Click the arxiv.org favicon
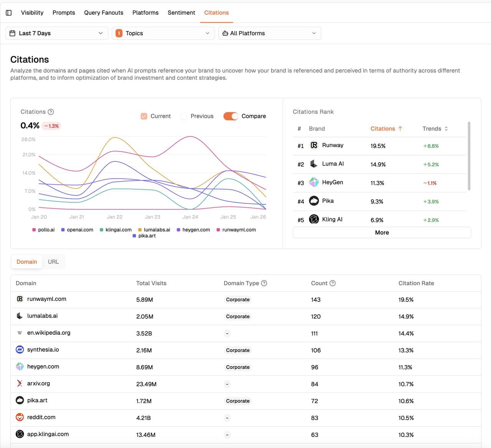Viewport: 491px width, 448px height. 20,383
